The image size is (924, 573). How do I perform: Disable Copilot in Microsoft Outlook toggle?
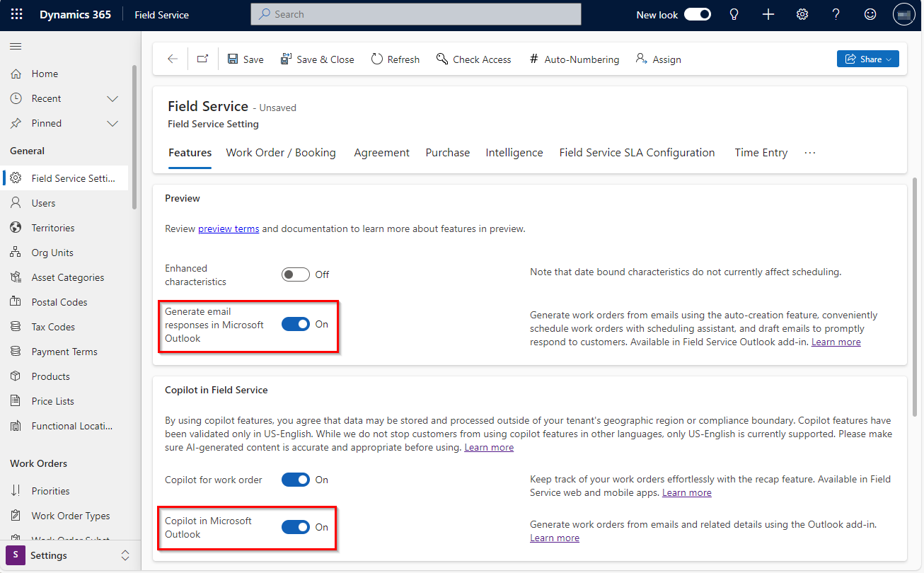[296, 527]
